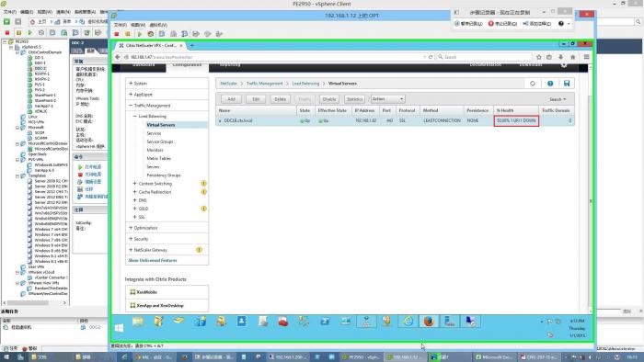Switch to the Configuration tab
Image resolution: width=644 pixels, height=362 pixels.
click(x=187, y=65)
